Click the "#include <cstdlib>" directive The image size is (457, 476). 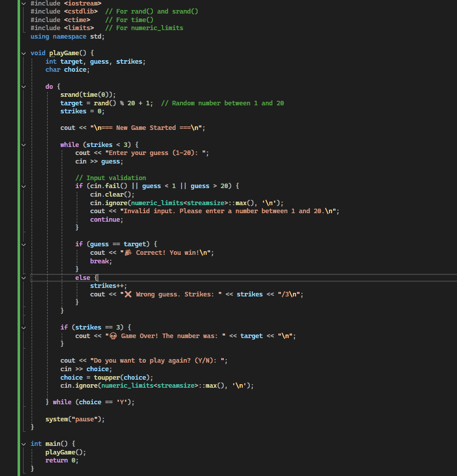tap(64, 12)
